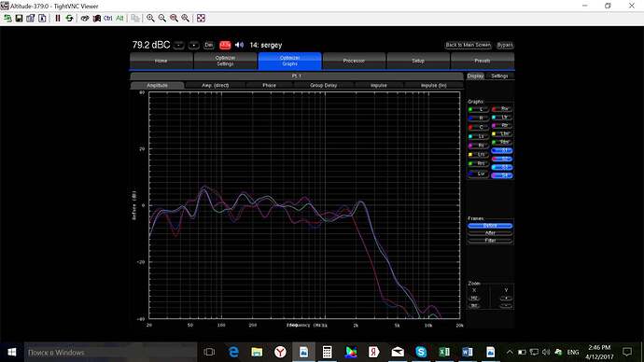Open File Explorer from taskbar

(257, 352)
